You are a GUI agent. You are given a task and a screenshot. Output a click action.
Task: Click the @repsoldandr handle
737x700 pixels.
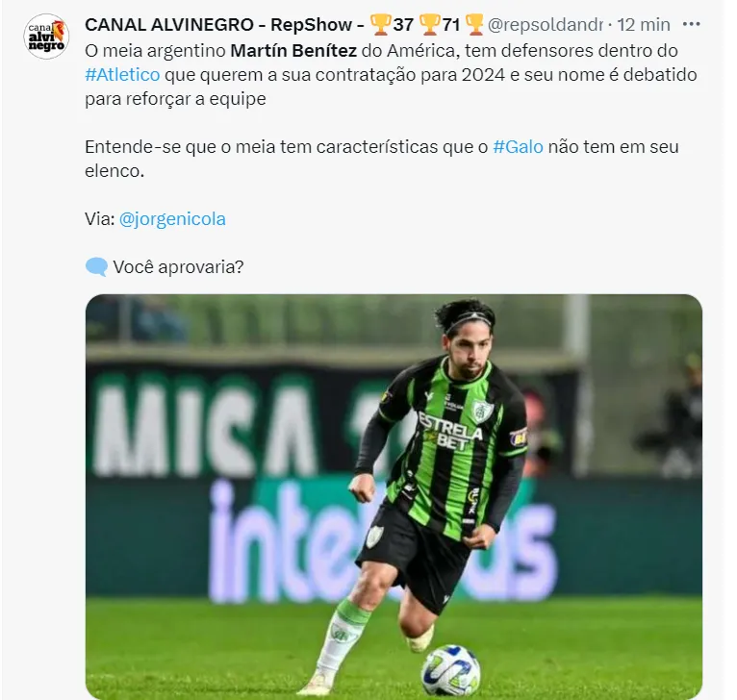(x=546, y=24)
